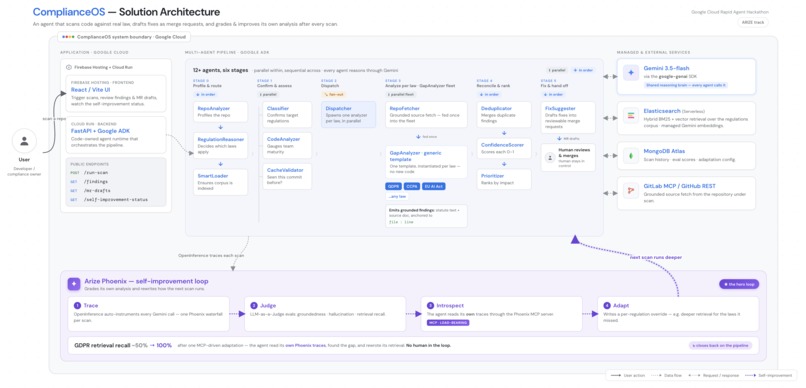
Task: Click the 'fan-out' badge under Stage 2
Action: [x=333, y=95]
